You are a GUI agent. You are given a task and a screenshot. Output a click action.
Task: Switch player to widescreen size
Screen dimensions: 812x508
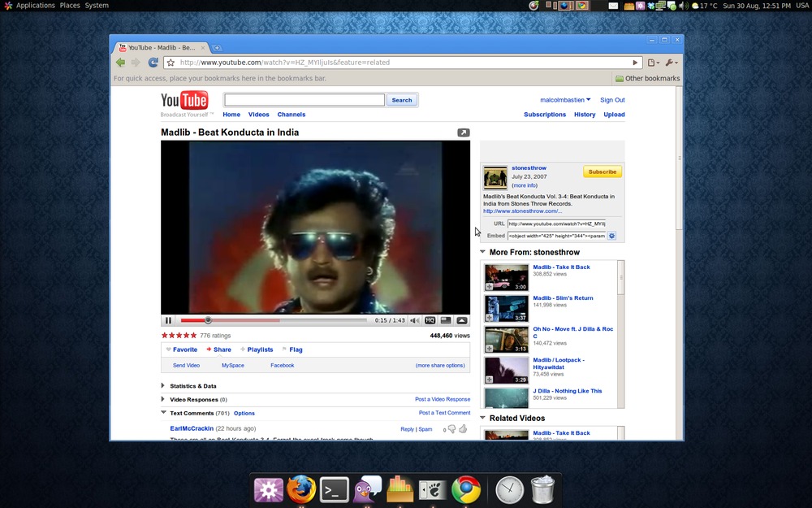(446, 320)
